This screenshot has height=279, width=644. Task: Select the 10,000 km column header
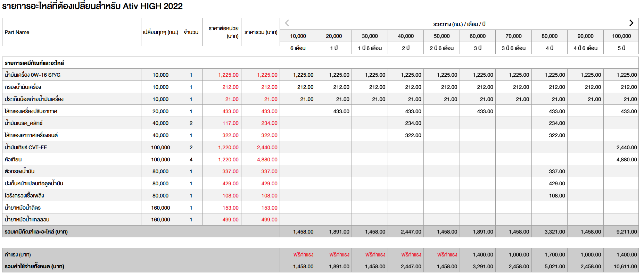coord(298,36)
